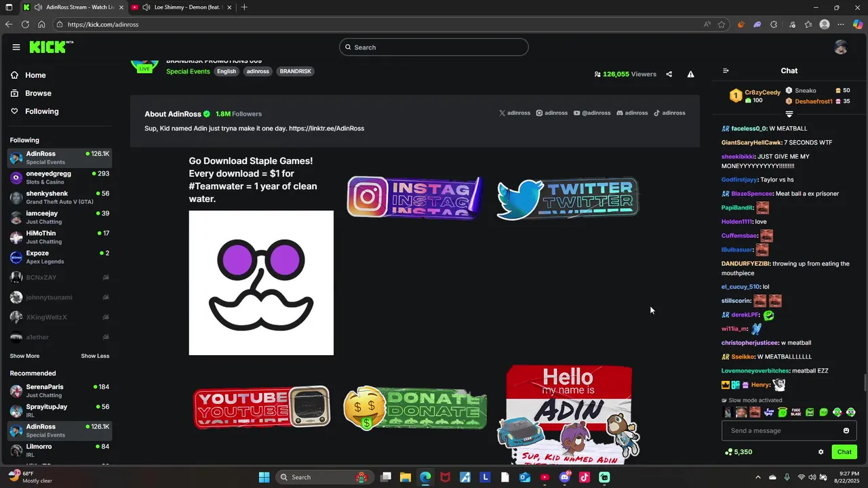This screenshot has height=488, width=868.
Task: Open the YouTube panel banner
Action: [x=261, y=408]
